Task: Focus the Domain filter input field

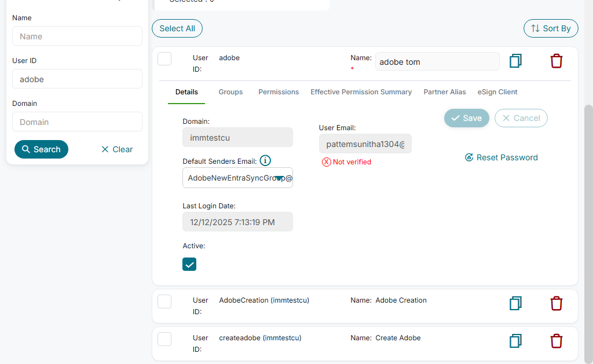Action: click(77, 122)
